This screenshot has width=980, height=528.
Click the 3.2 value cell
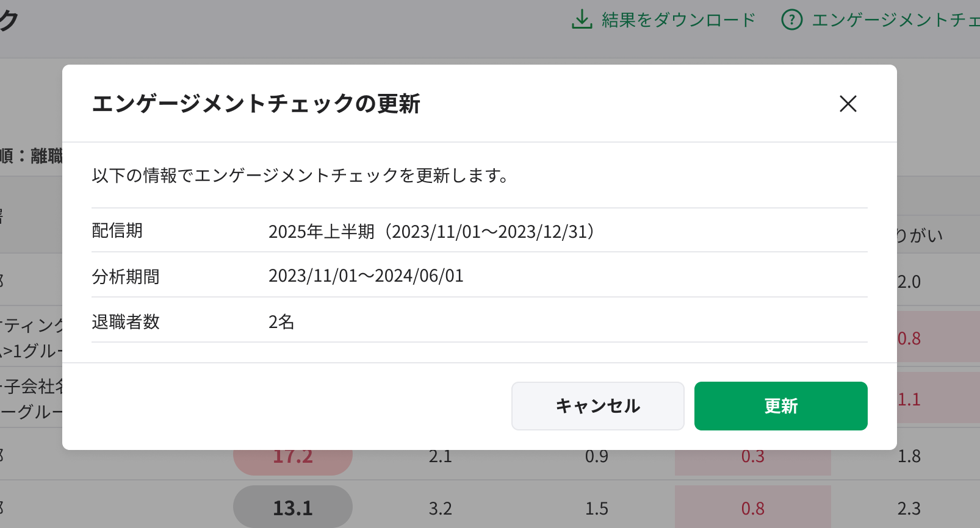point(440,508)
